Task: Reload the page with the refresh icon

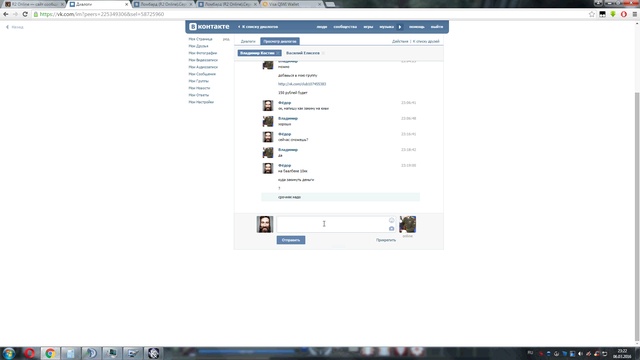Action: click(25, 14)
